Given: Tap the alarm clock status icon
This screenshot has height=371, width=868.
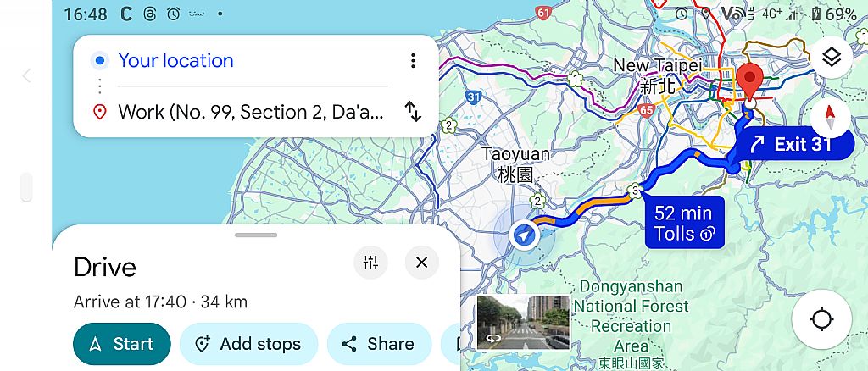Looking at the screenshot, I should [173, 14].
